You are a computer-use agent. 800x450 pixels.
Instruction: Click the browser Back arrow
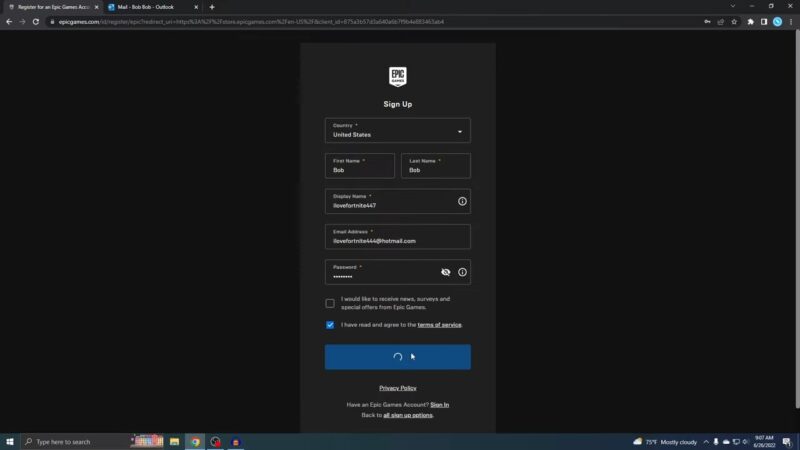(x=9, y=22)
